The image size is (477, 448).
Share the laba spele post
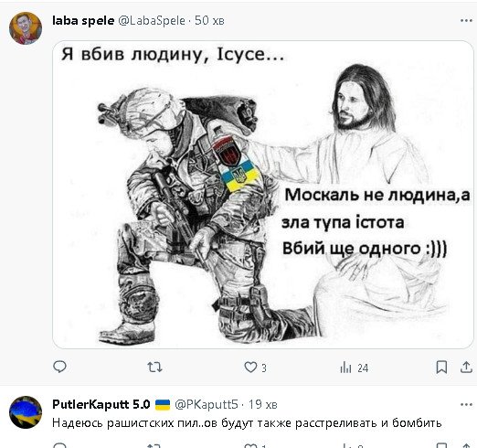[x=466, y=367]
